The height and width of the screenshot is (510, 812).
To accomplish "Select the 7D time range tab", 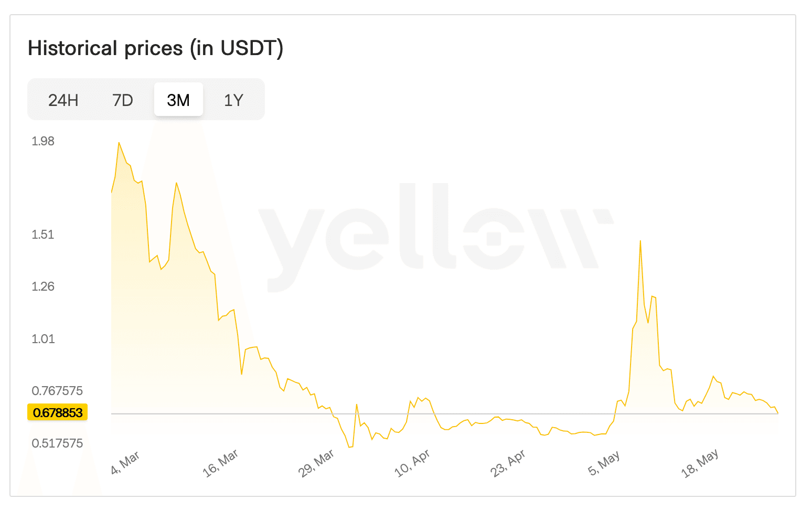I will click(x=123, y=100).
